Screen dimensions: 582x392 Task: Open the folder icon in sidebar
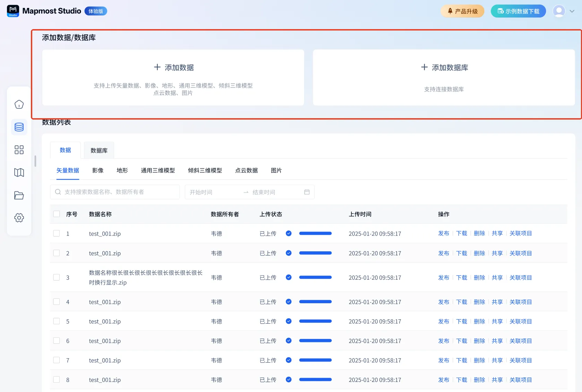[x=19, y=195]
